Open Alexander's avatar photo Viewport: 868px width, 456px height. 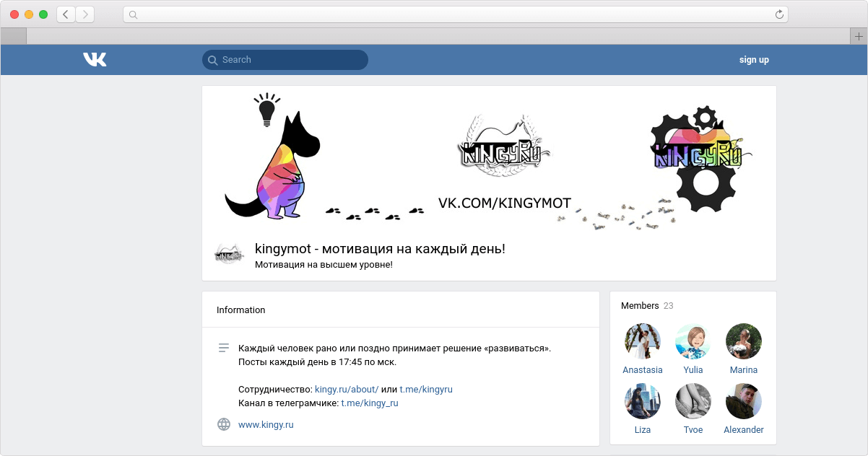744,401
